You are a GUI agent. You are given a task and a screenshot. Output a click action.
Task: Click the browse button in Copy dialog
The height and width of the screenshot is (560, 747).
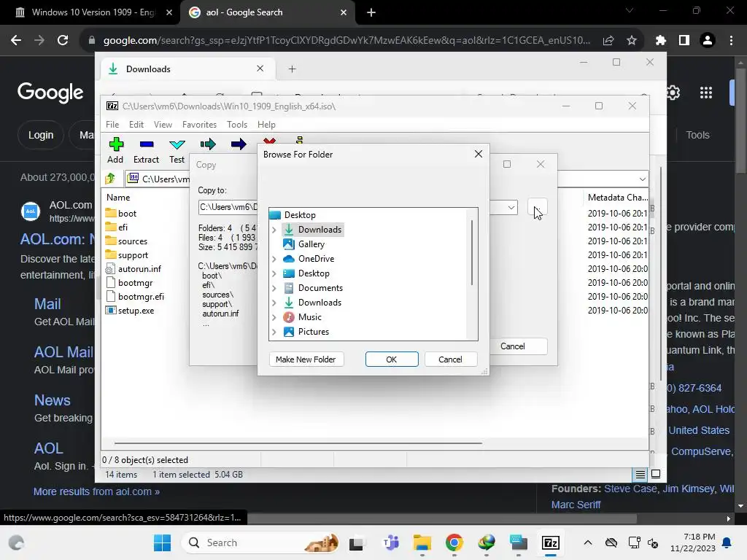[538, 207]
